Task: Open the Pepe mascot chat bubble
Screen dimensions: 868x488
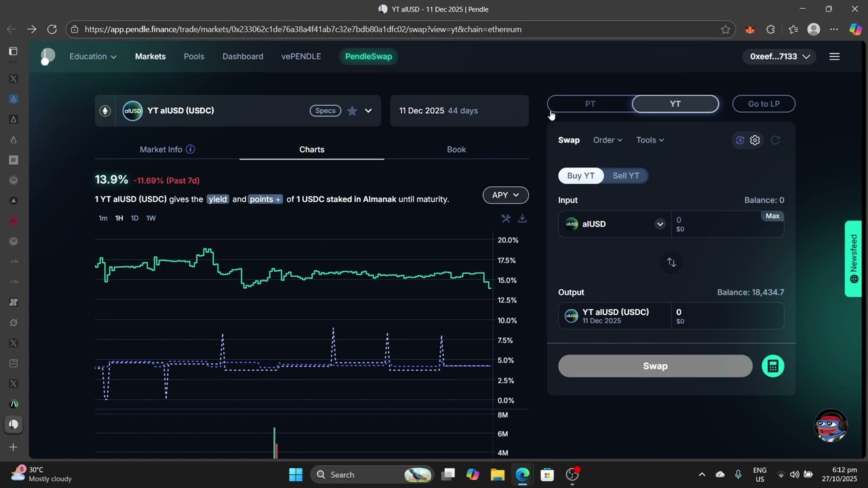Action: tap(831, 426)
